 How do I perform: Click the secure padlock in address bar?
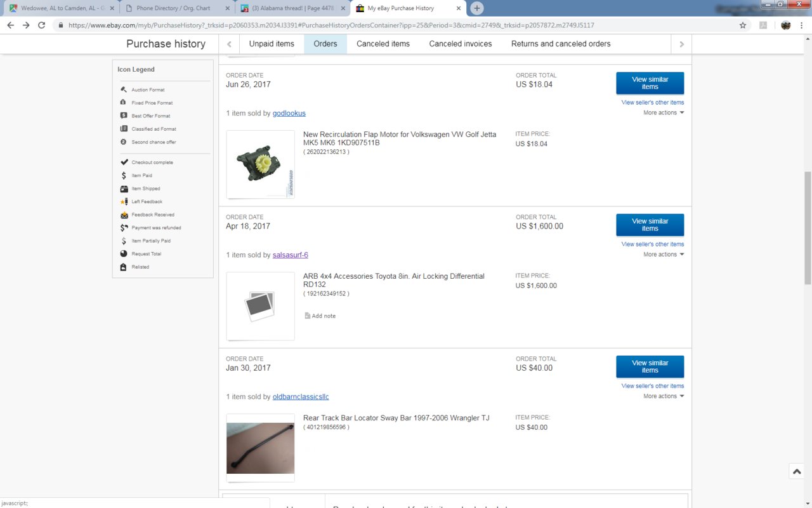(61, 25)
